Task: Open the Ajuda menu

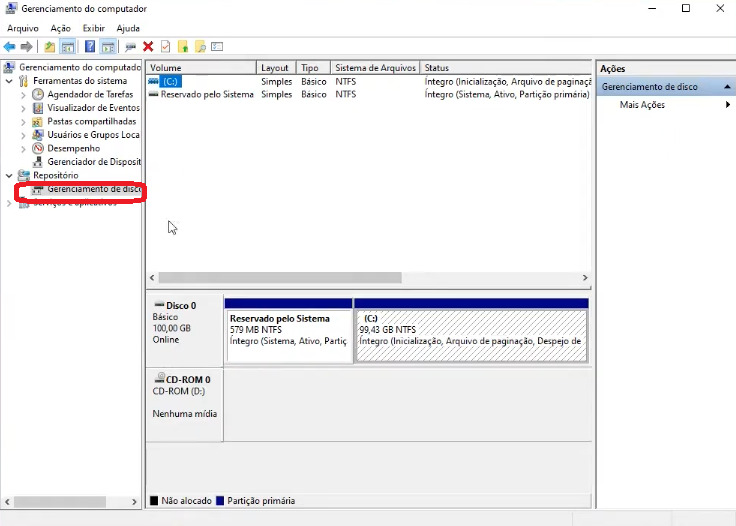Action: (x=128, y=29)
